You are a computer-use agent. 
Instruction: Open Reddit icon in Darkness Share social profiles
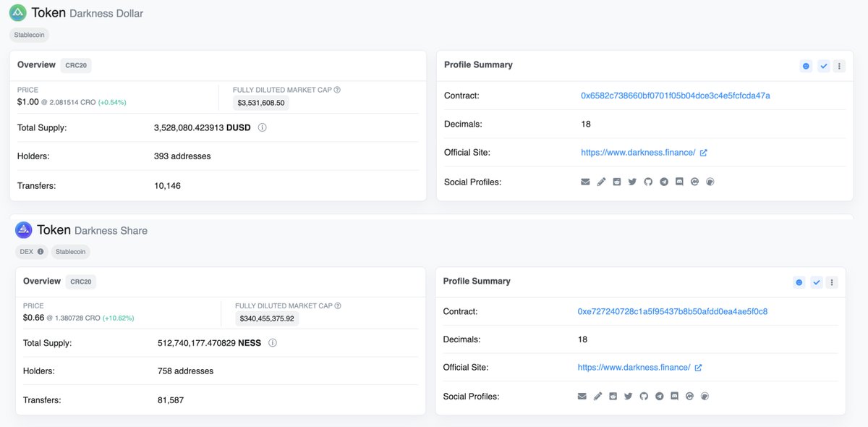[613, 396]
